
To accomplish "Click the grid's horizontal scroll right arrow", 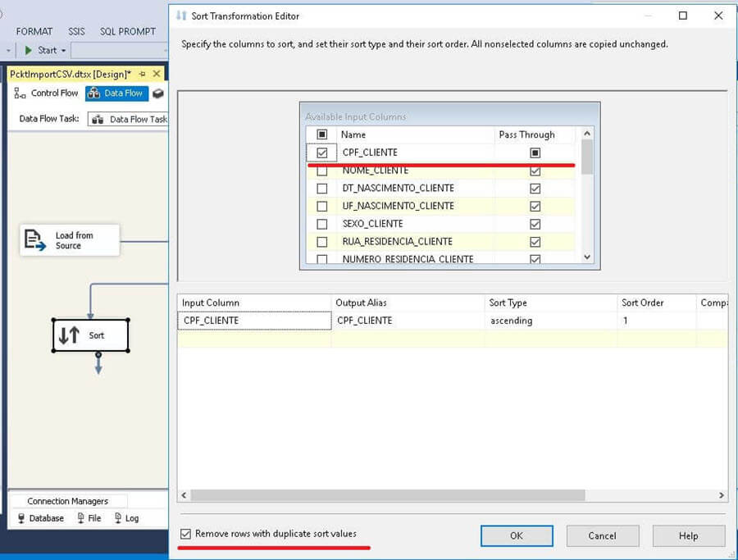I will [x=722, y=495].
